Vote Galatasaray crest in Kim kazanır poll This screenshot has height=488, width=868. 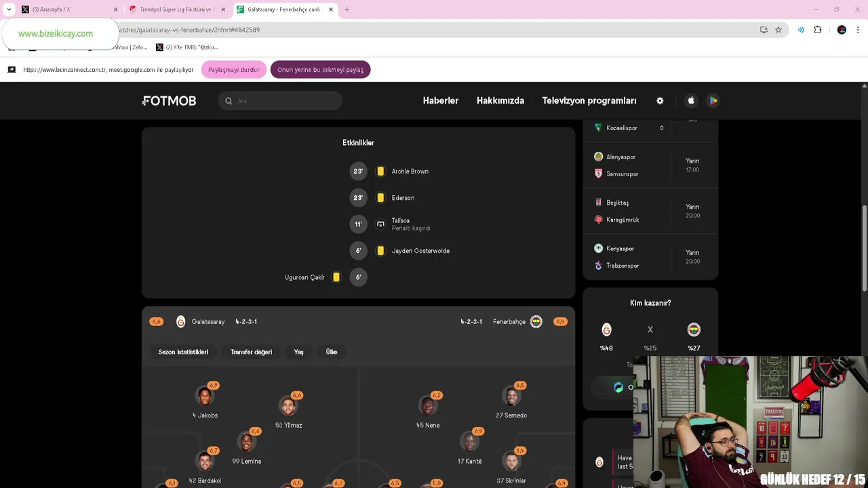pos(606,330)
